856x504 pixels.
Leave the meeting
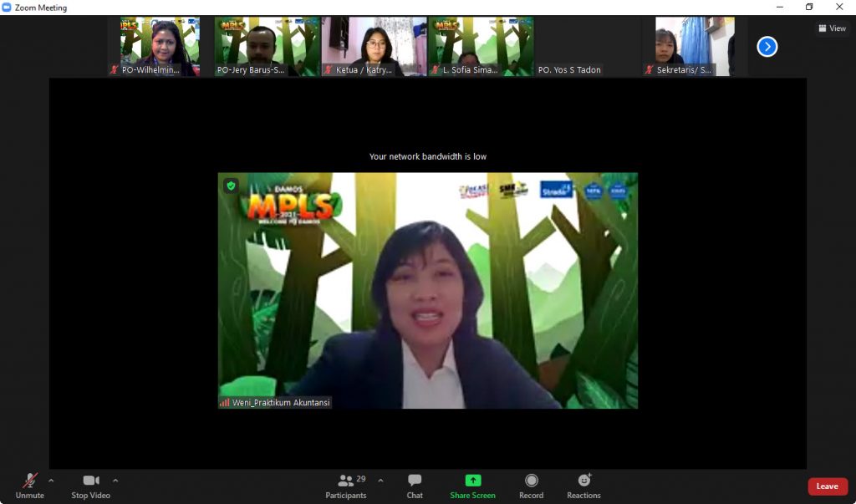(827, 486)
